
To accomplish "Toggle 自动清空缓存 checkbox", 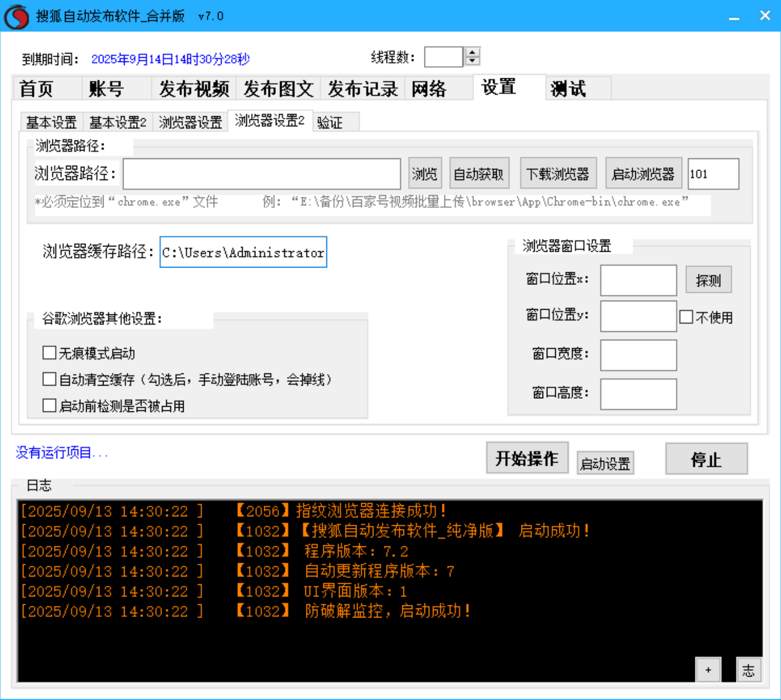I will (x=50, y=380).
